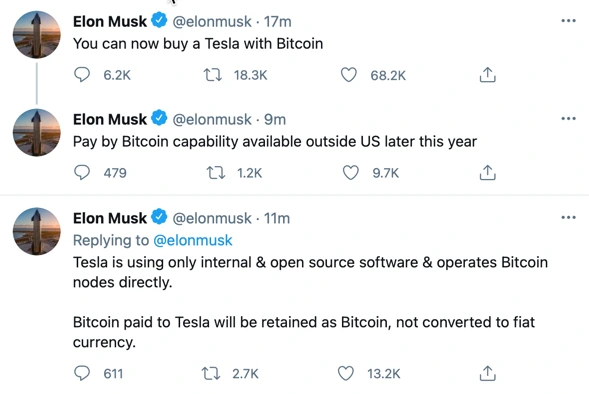Screen dimensions: 589x394
Task: Like the tweet showing 9.7K likes
Action: (x=350, y=173)
